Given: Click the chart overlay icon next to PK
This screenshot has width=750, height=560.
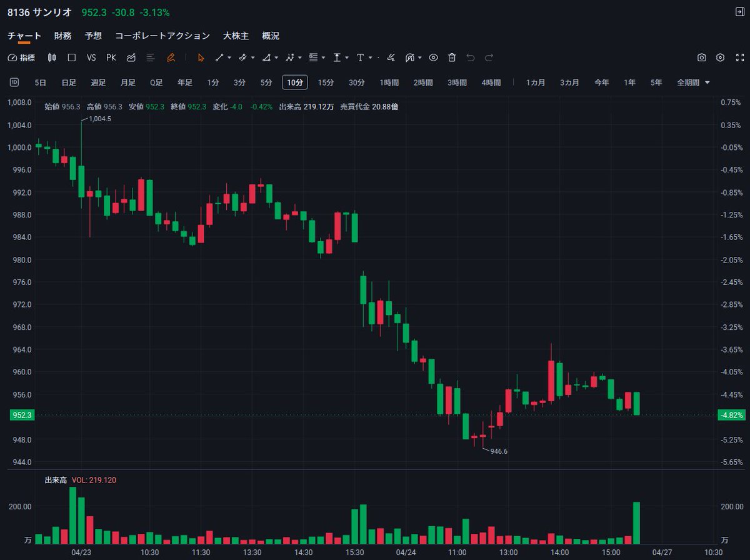Looking at the screenshot, I should pyautogui.click(x=131, y=57).
